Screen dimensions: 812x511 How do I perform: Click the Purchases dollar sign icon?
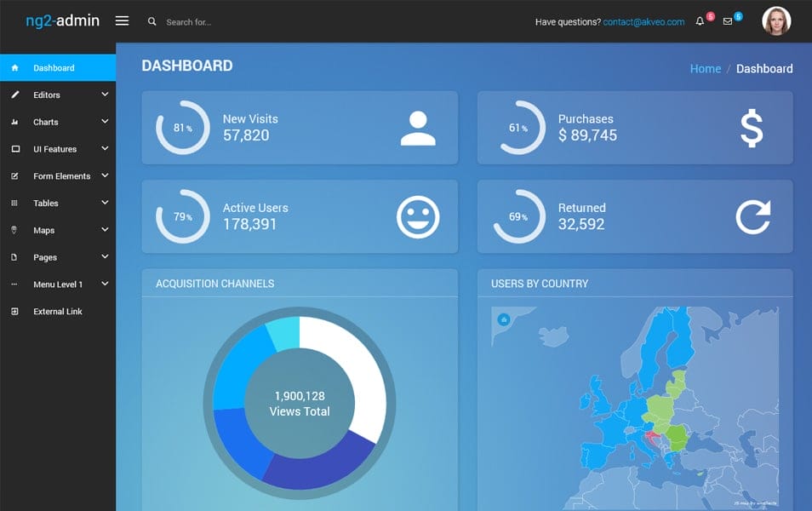[752, 129]
